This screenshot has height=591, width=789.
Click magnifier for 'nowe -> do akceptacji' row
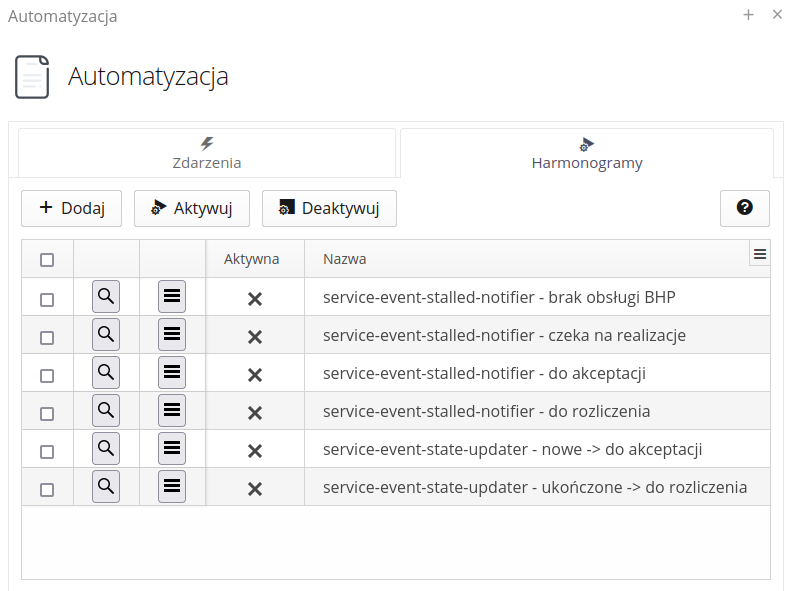[x=106, y=449]
